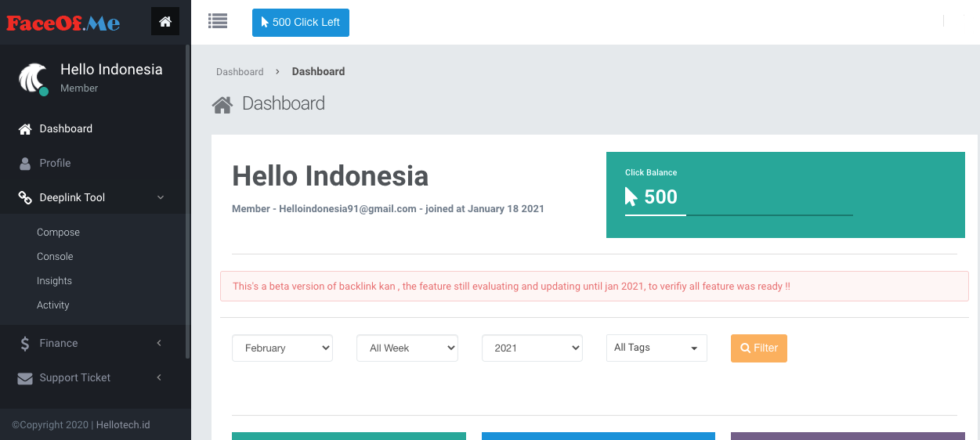Open the 2021 year dropdown
This screenshot has width=980, height=440.
coord(532,348)
